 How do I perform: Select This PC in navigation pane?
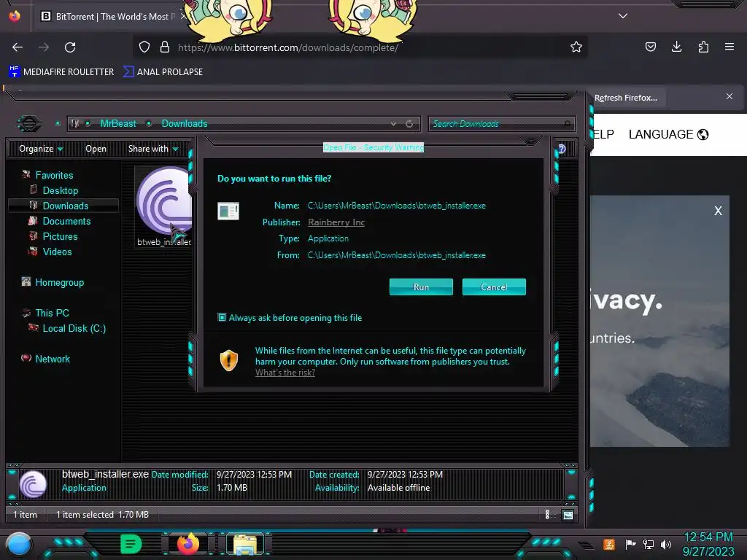pos(46,313)
